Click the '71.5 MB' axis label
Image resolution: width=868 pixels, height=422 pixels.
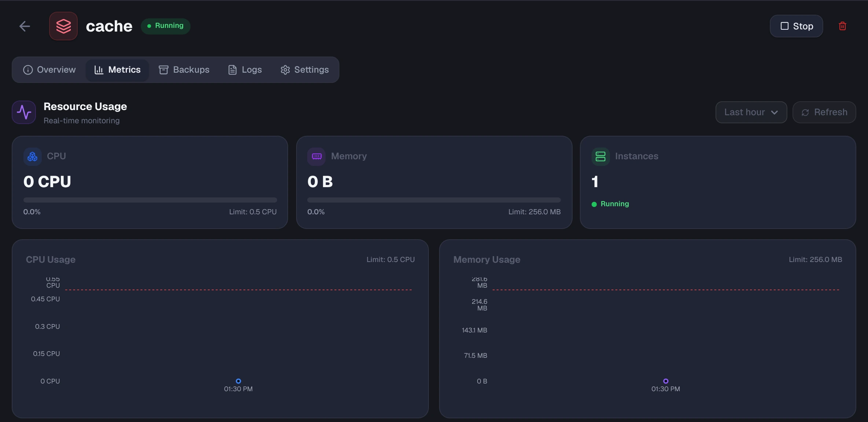pyautogui.click(x=476, y=356)
